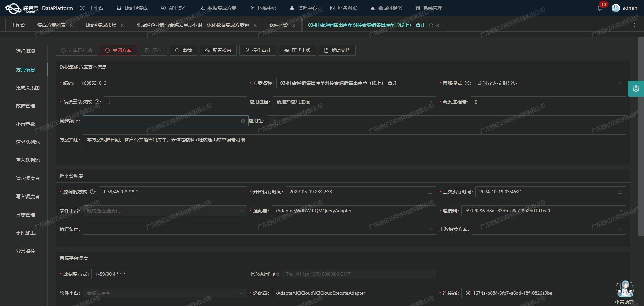Screen dimensions: 644x306
Task: Open the 资源中心 menu
Action: (303, 8)
